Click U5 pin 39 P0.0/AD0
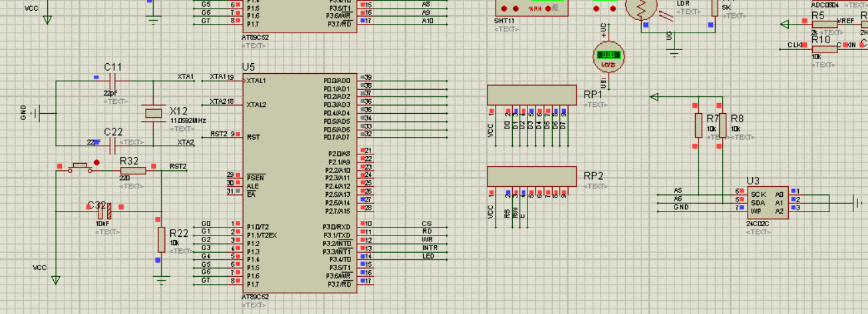Screen dimensions: 868x314 tap(366, 78)
